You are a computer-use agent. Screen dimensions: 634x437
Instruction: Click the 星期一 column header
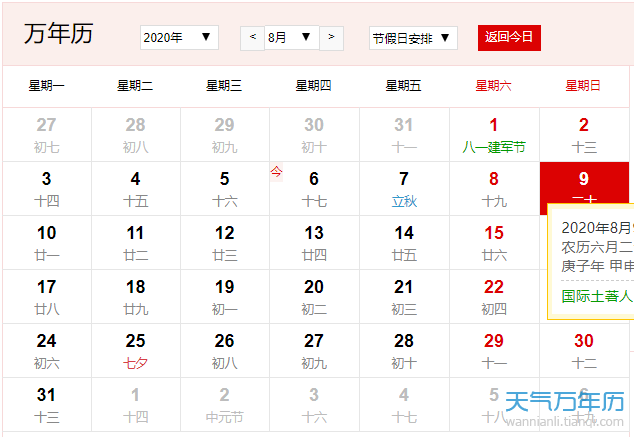46,86
